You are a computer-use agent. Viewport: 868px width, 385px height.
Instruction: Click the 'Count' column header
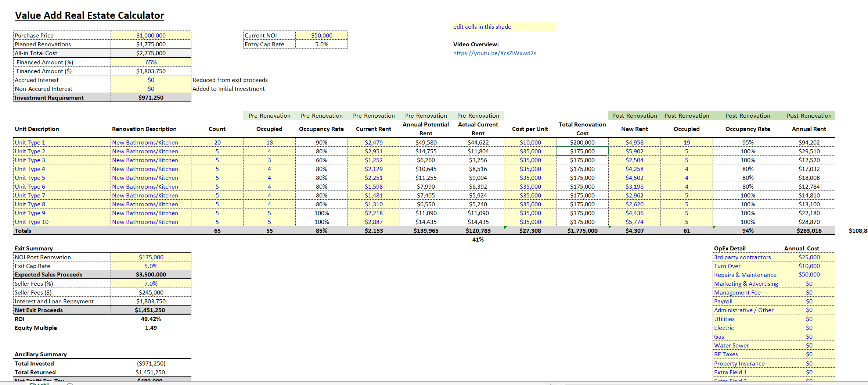coord(217,129)
